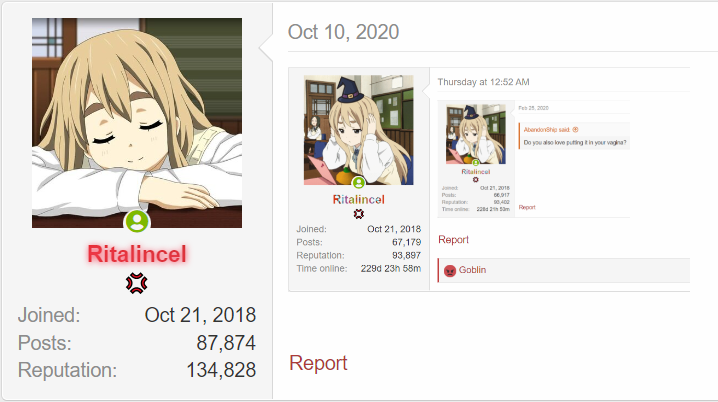The height and width of the screenshot is (402, 718).
Task: Click the smallest innermost avatar thumbnail
Action: click(476, 134)
